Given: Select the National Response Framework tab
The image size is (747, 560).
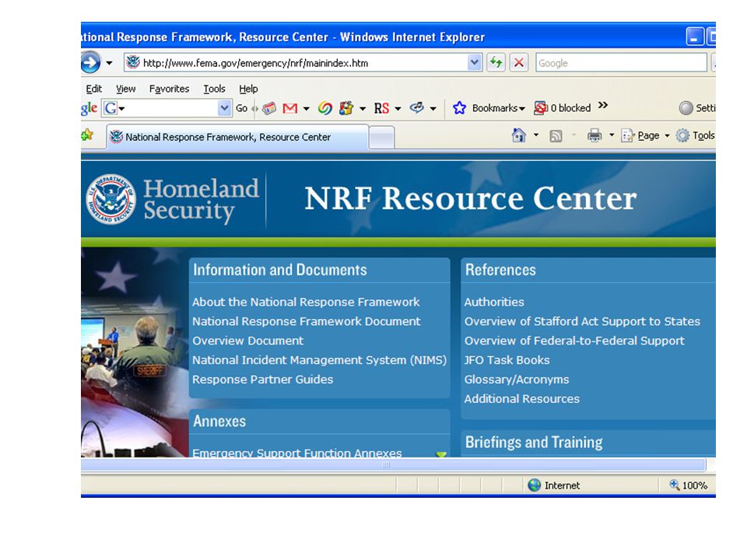Looking at the screenshot, I should pos(237,137).
